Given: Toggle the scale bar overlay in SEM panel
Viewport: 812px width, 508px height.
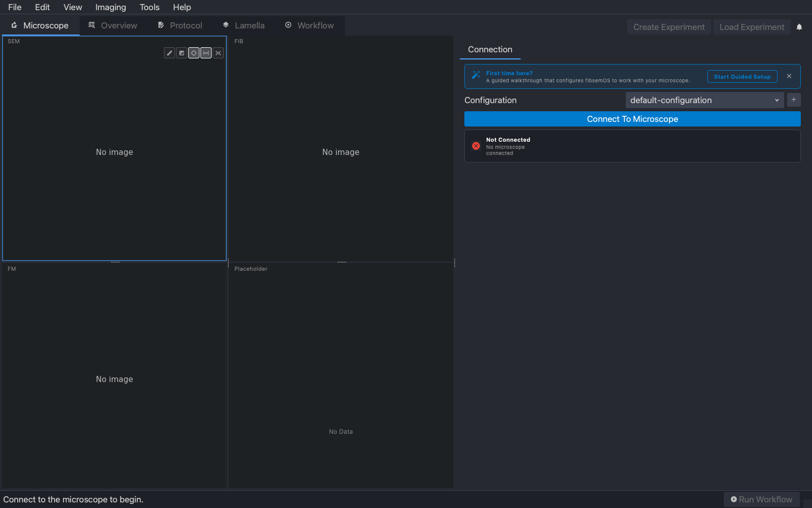Looking at the screenshot, I should [206, 53].
